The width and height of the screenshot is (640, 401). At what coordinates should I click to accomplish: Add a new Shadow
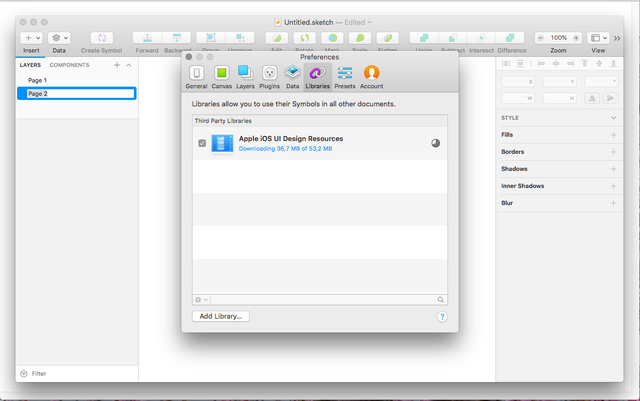pyautogui.click(x=613, y=169)
